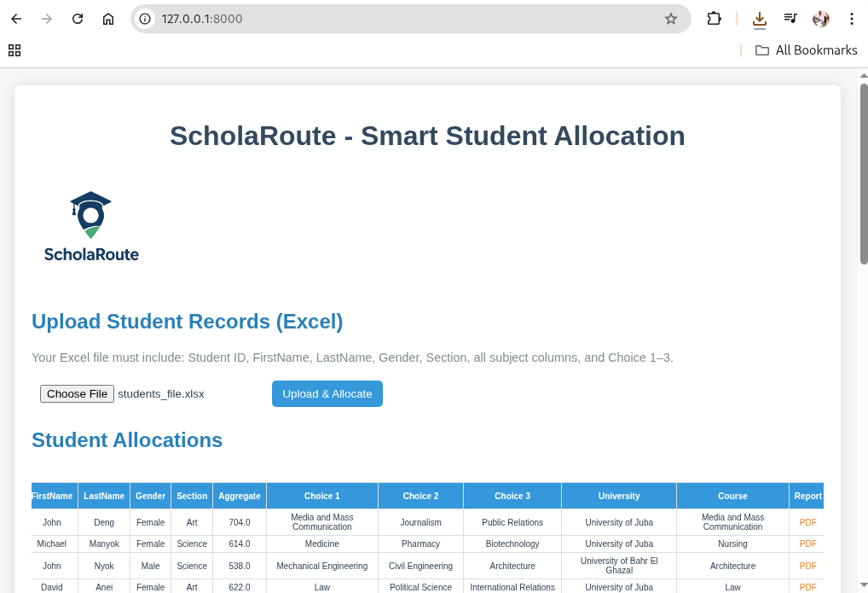The height and width of the screenshot is (593, 868).
Task: Click the Pharmacy cell
Action: (x=420, y=544)
